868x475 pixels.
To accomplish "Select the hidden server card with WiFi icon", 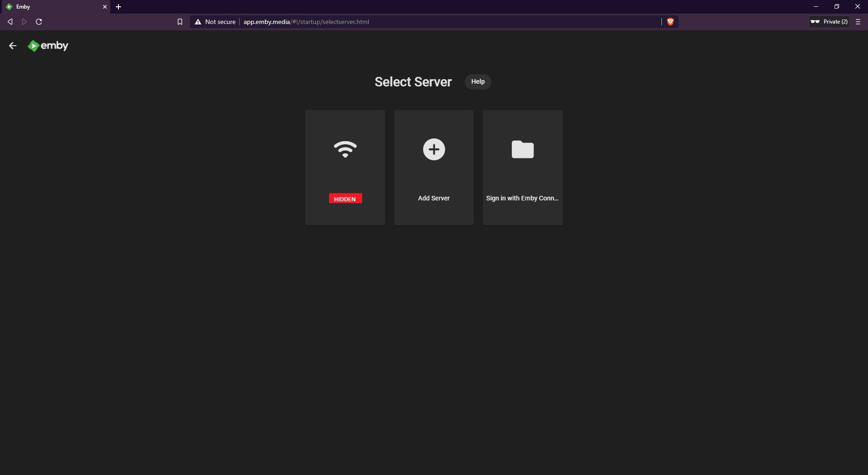I will pyautogui.click(x=345, y=167).
